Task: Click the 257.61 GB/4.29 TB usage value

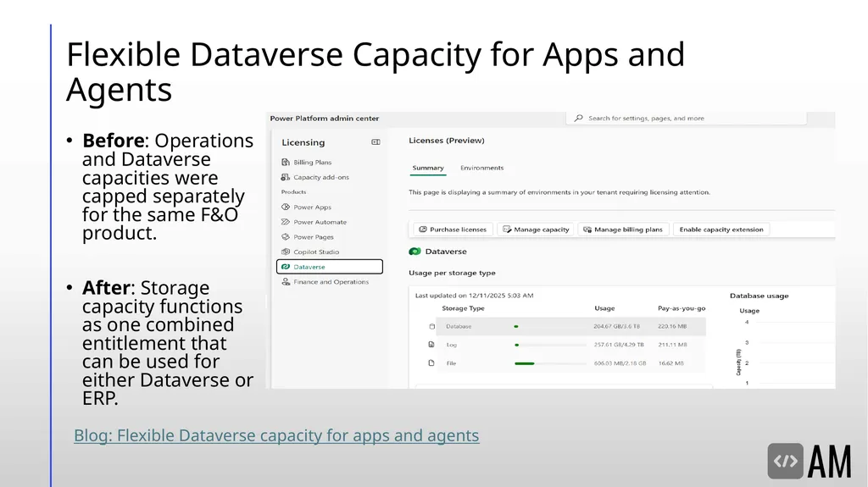Action: point(618,345)
